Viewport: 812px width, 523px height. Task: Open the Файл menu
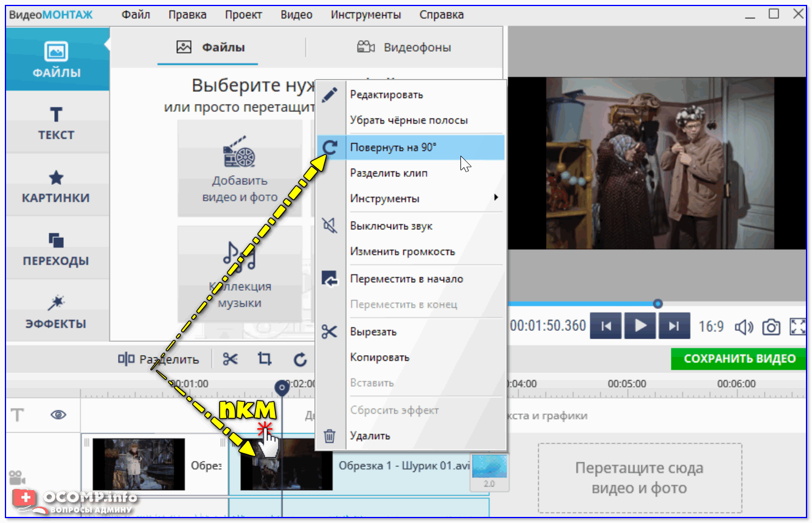pos(136,15)
